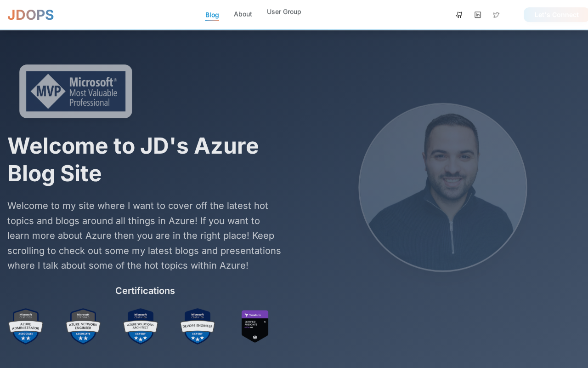
Task: Click the Azure Network Engineer badge
Action: coord(83,326)
